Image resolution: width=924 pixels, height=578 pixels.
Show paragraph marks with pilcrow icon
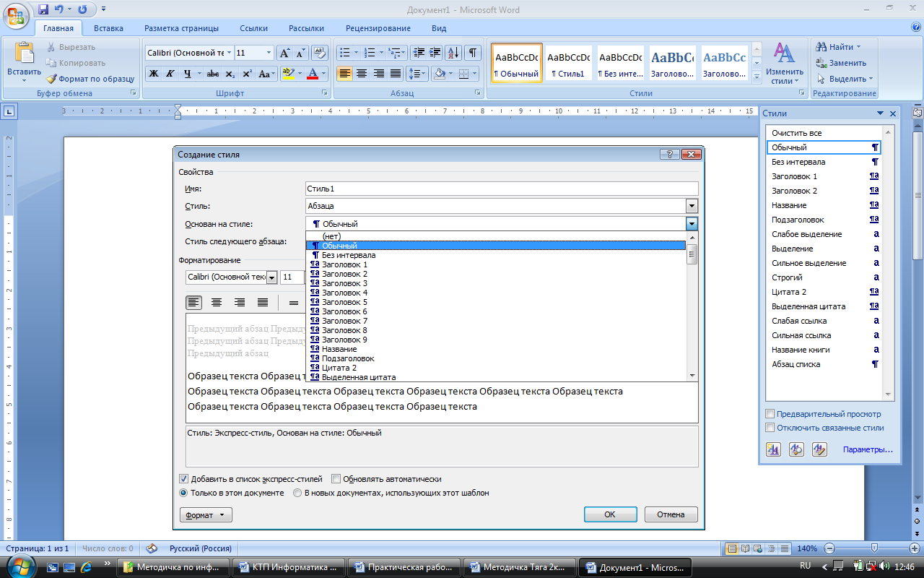473,53
